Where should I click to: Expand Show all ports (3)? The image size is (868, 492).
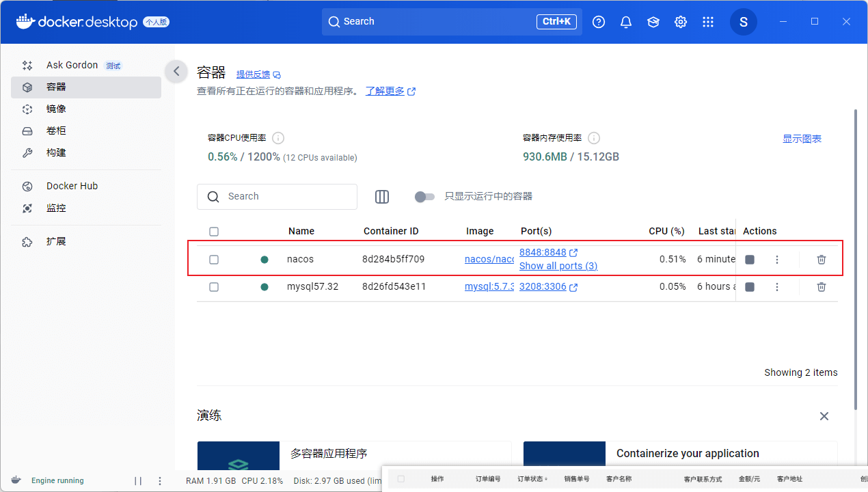[558, 266]
